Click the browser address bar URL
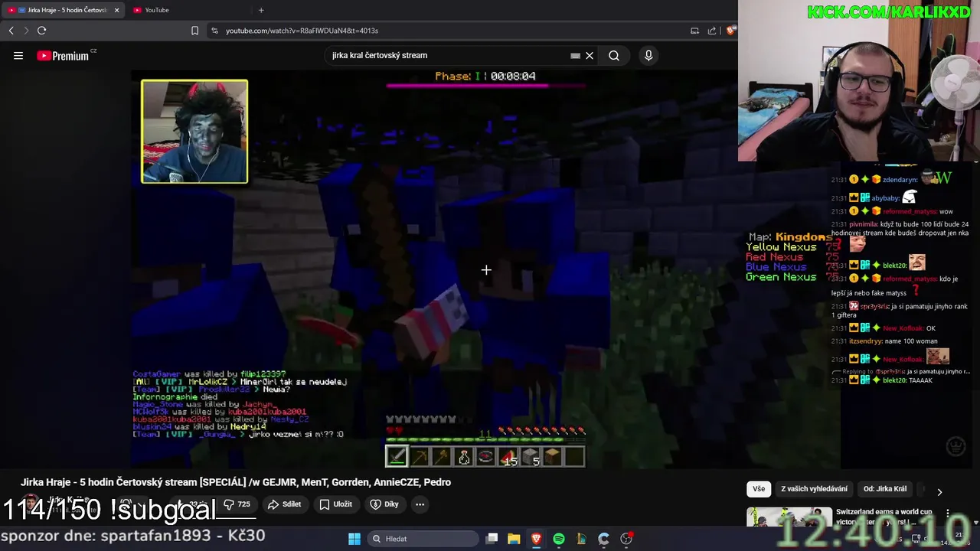Image resolution: width=980 pixels, height=551 pixels. click(302, 31)
